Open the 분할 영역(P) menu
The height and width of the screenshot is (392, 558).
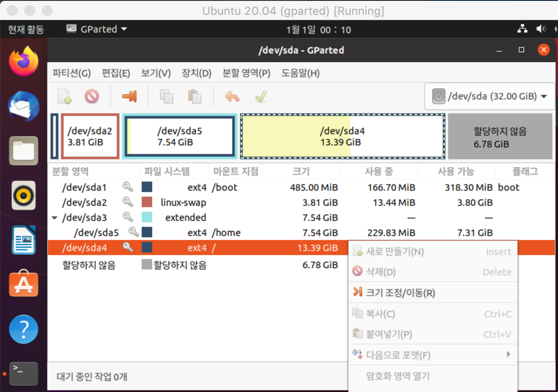click(247, 73)
